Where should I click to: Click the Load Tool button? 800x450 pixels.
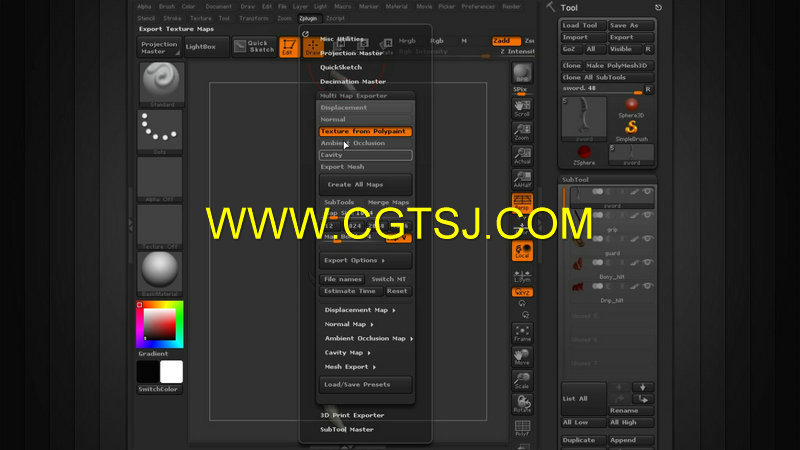pyautogui.click(x=583, y=26)
